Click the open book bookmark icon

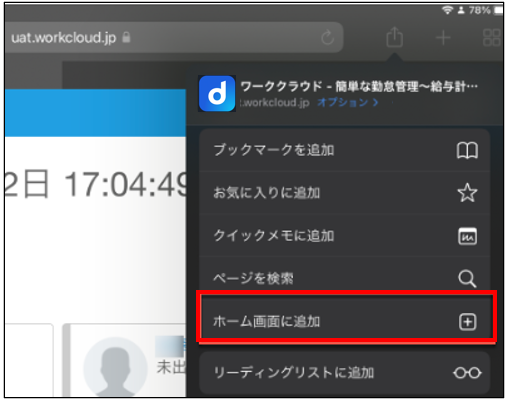coord(467,150)
